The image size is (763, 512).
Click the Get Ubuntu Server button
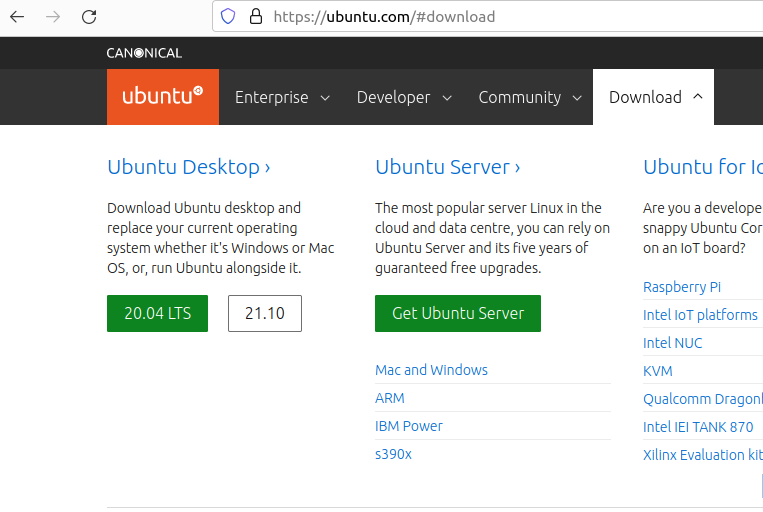[x=458, y=313]
